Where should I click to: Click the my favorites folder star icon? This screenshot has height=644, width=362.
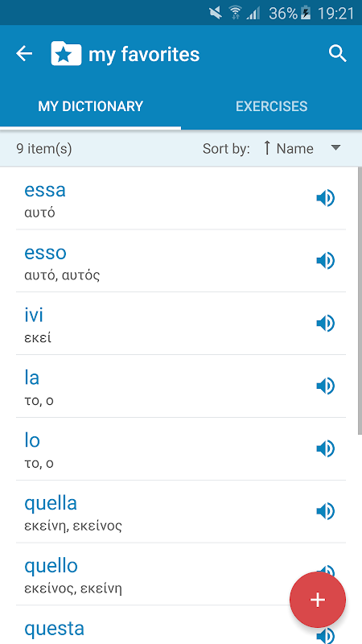[66, 54]
